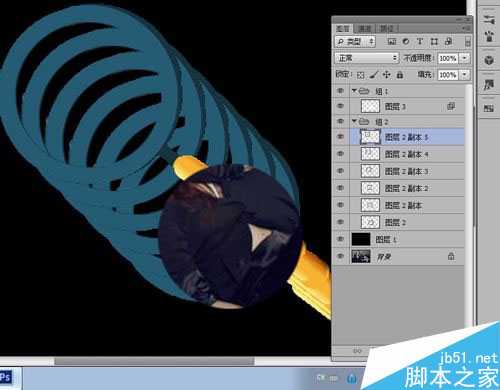Open fill slider dropdown arrow
Viewport: 500px width, 390px height.
coord(464,75)
